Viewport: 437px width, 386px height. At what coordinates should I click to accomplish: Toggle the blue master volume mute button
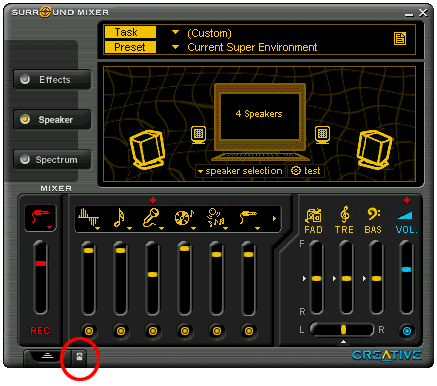tap(407, 331)
